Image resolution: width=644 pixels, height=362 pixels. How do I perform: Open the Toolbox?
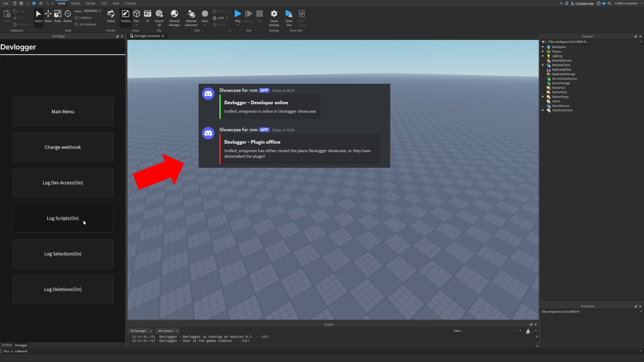pyautogui.click(x=125, y=16)
